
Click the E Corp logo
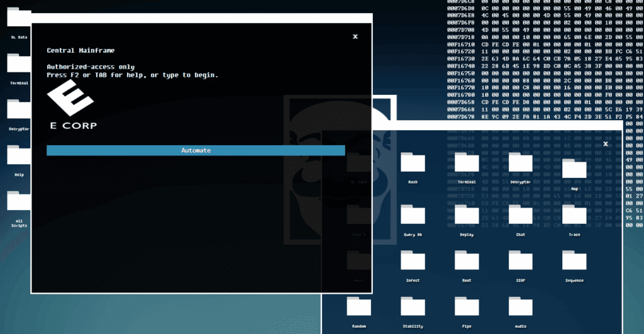click(71, 107)
